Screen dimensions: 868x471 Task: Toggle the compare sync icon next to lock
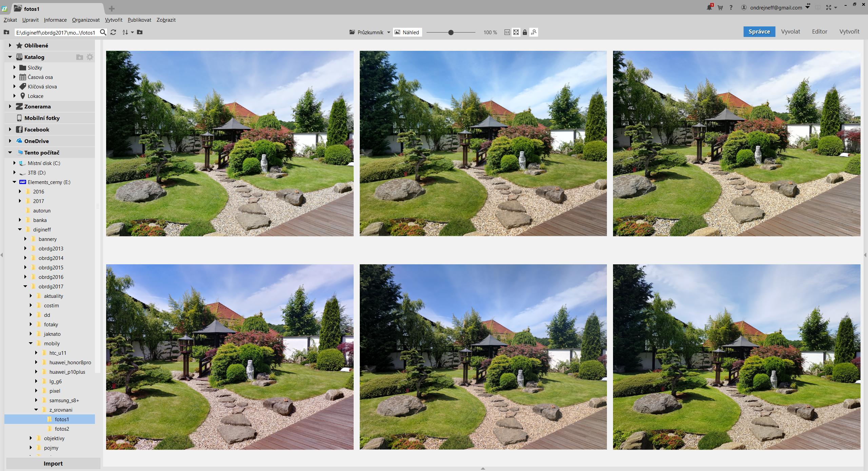click(534, 32)
